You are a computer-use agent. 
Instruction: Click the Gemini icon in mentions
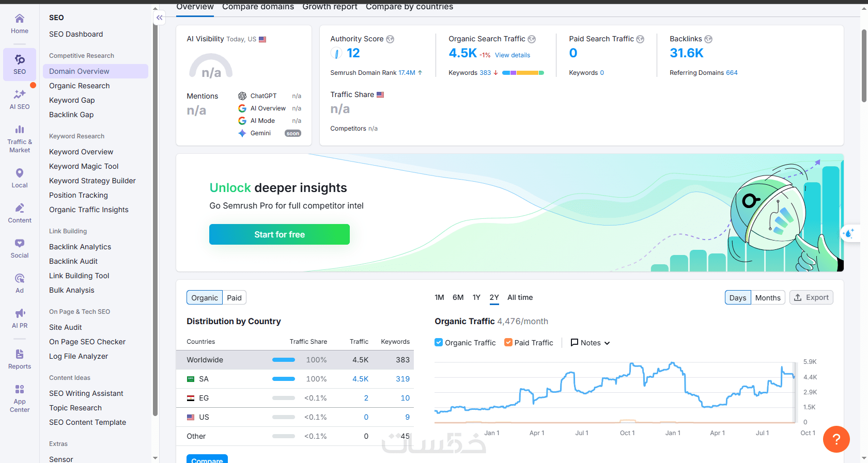click(x=242, y=133)
